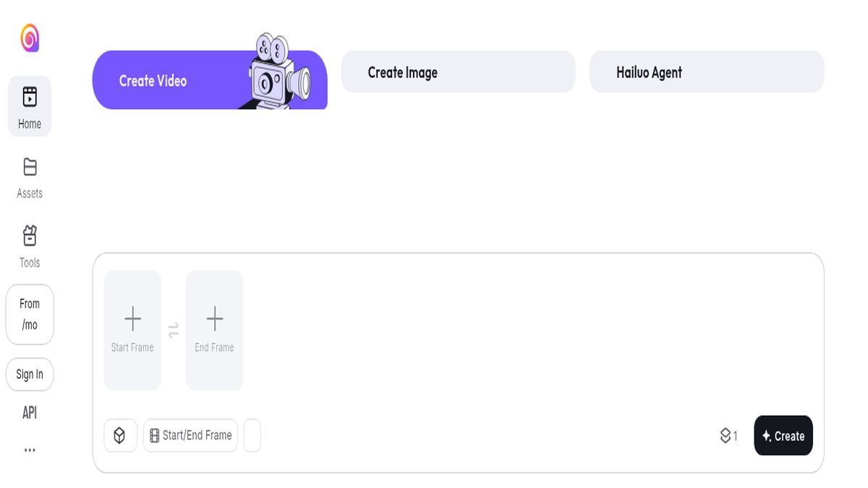Switch to the Hailuo Agent tab

(x=707, y=72)
